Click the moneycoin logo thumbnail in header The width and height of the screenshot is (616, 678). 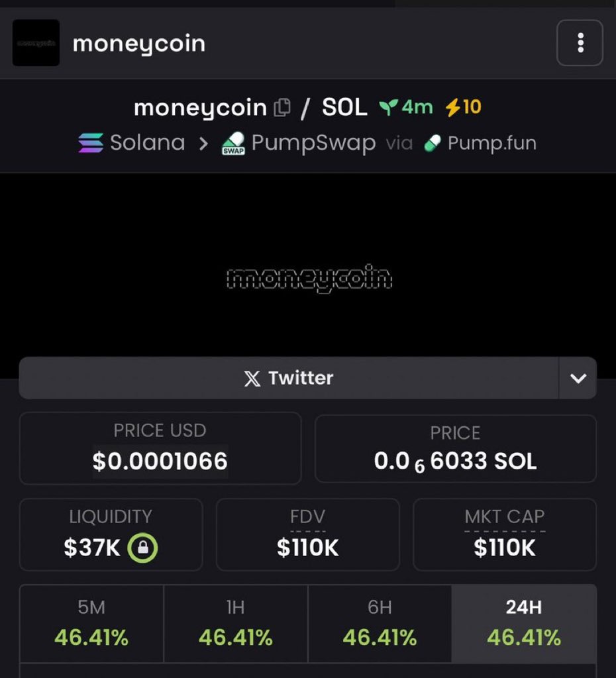(36, 43)
